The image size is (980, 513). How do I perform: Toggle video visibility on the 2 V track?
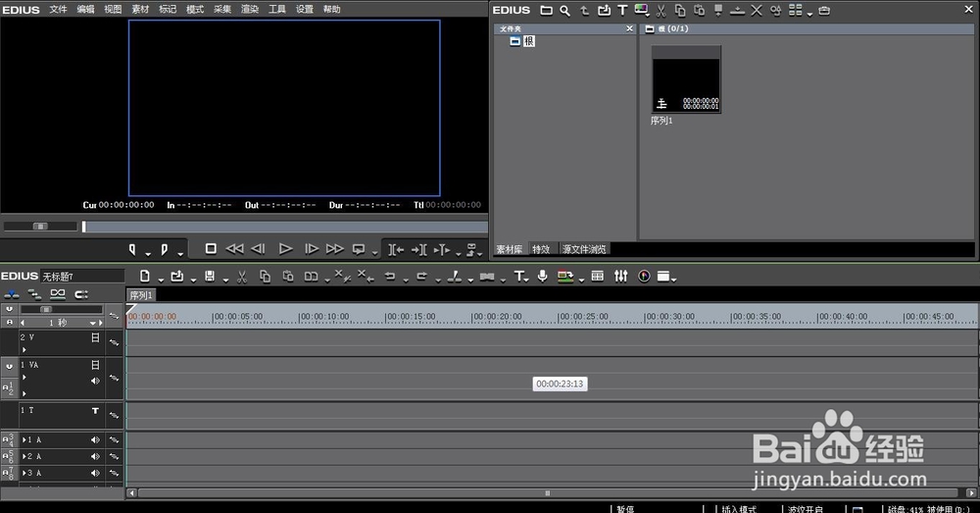tap(95, 337)
